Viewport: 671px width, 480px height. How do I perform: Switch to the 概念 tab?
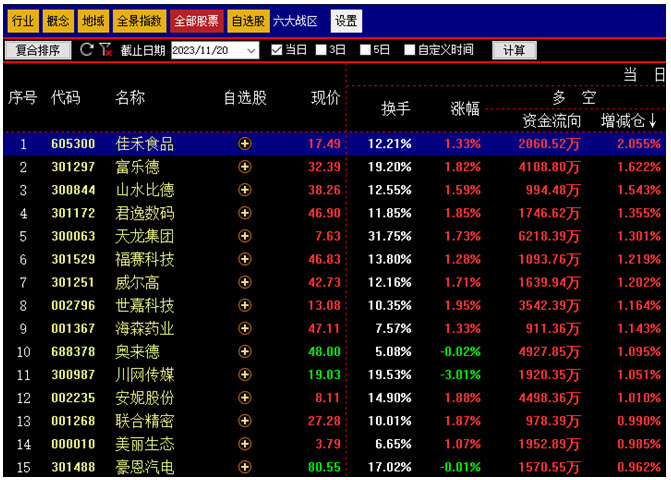58,21
